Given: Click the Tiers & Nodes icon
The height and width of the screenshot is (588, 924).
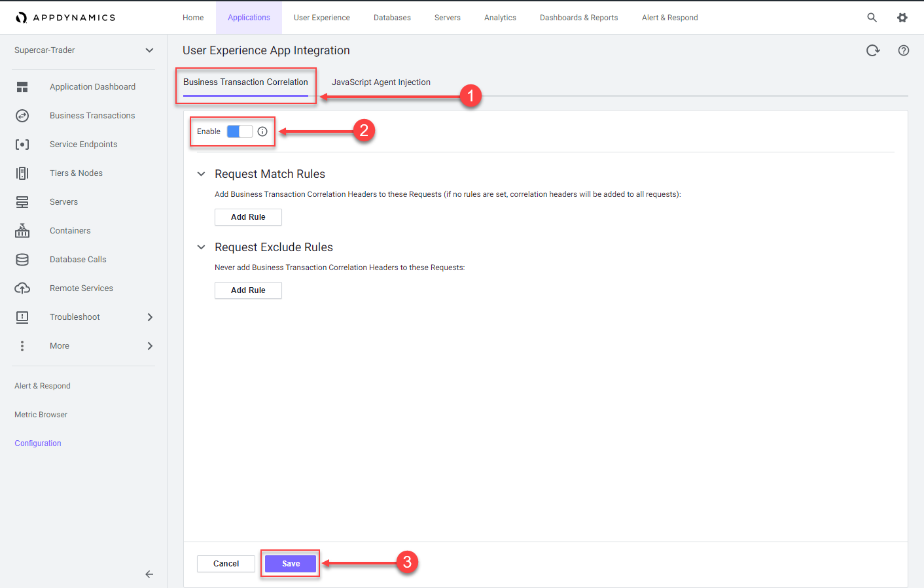Looking at the screenshot, I should (22, 173).
